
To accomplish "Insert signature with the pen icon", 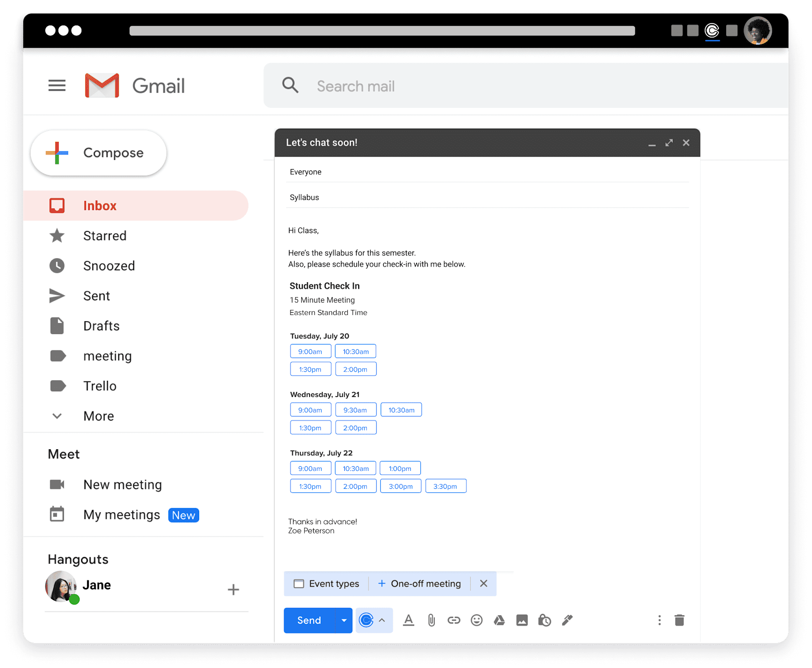I will tap(567, 620).
